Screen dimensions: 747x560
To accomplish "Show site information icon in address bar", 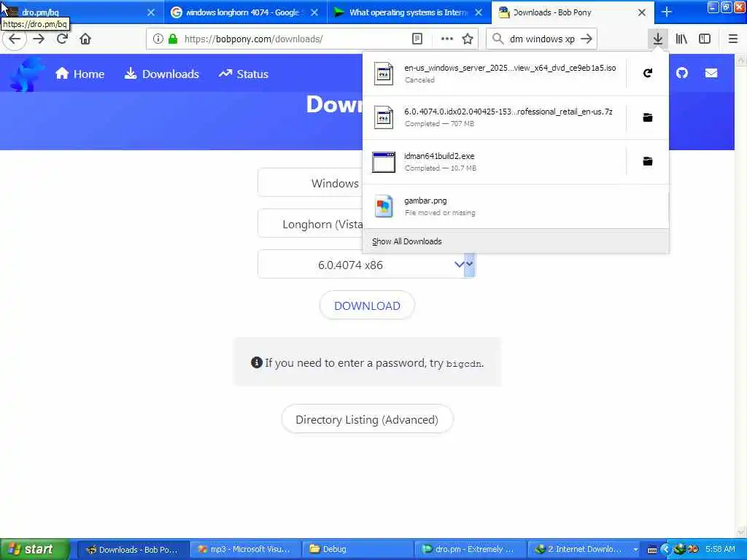I will point(158,39).
